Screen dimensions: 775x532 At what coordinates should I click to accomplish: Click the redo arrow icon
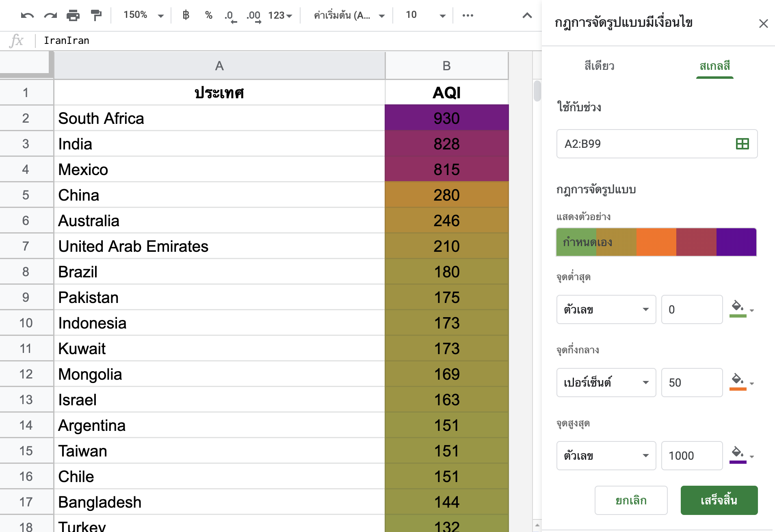point(50,15)
